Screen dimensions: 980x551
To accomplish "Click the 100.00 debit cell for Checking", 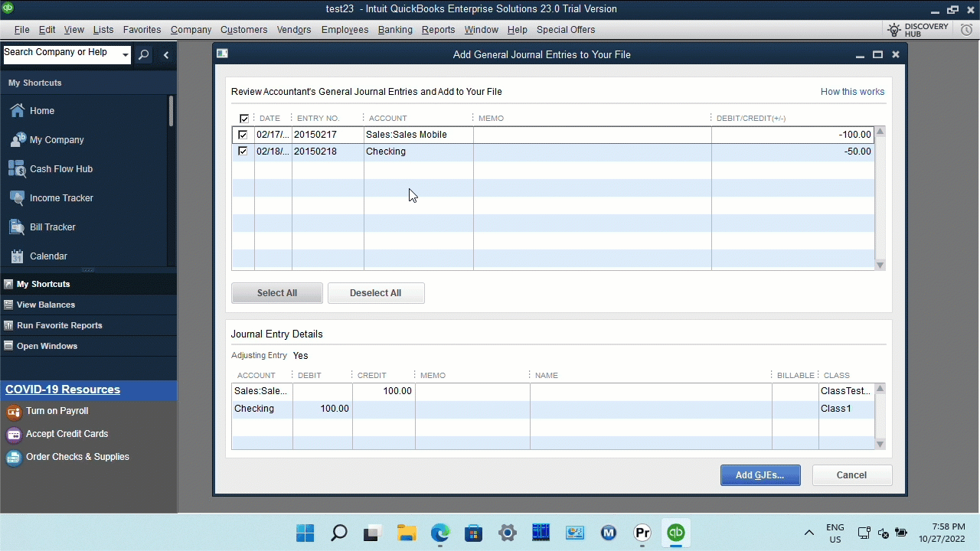I will coord(322,409).
